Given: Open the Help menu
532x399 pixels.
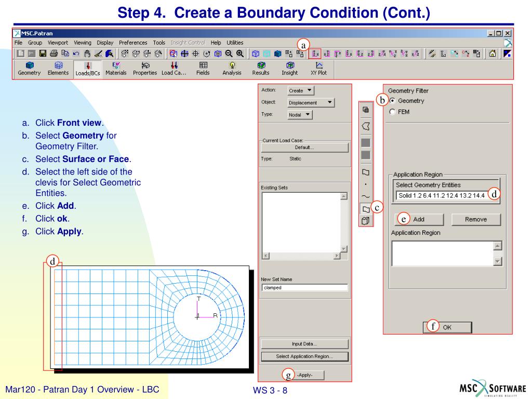Looking at the screenshot, I should point(216,43).
